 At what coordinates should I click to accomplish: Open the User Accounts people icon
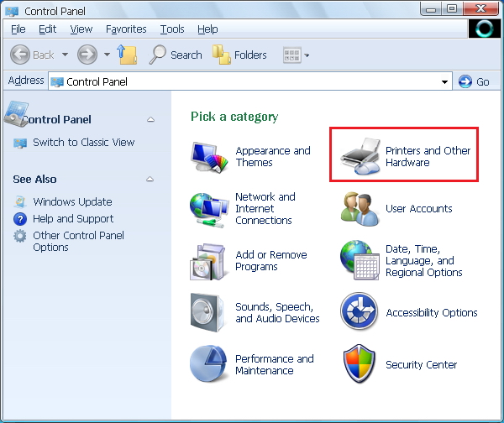[360, 209]
